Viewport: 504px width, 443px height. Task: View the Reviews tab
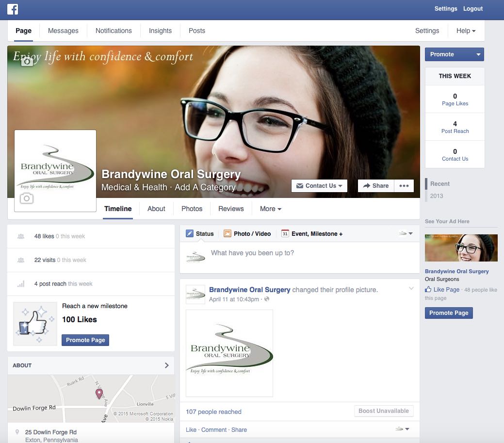coord(231,209)
